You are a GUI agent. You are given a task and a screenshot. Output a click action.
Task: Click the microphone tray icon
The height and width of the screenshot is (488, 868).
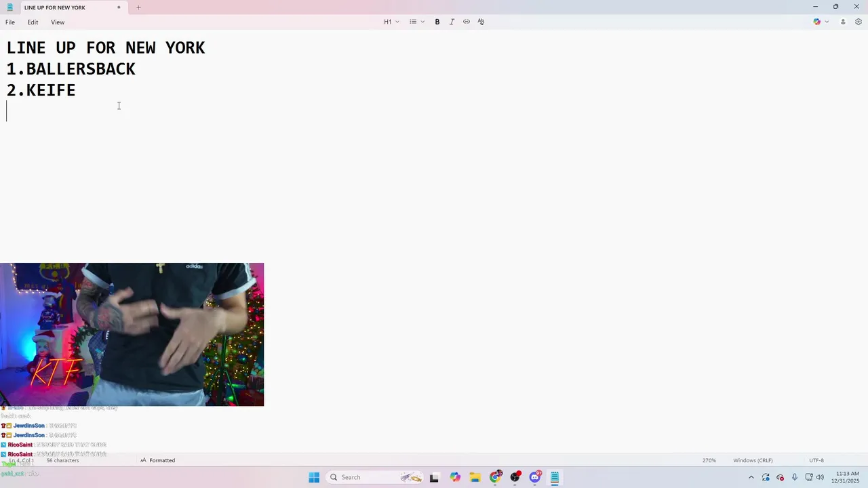(x=795, y=477)
